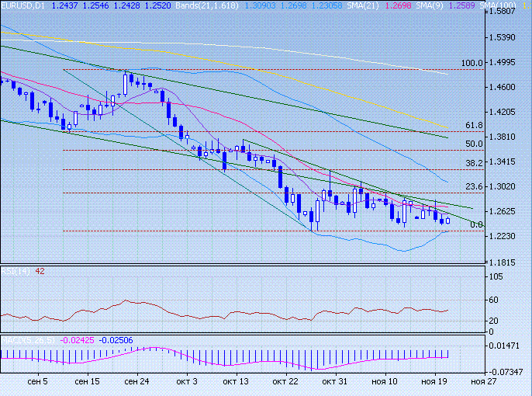The width and height of the screenshot is (532, 396).
Task: Click the 1.4995 price axis value
Action: (x=505, y=62)
